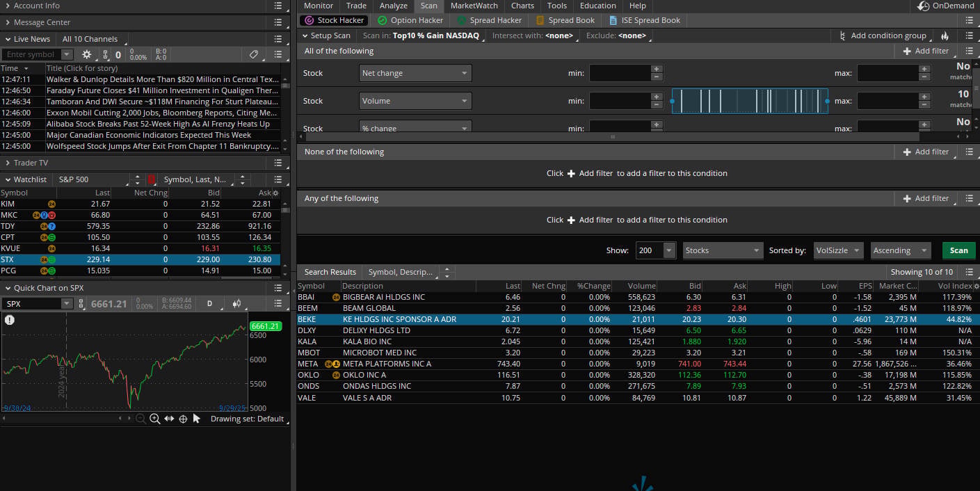The width and height of the screenshot is (980, 491).
Task: Open list menu icon in Quick Chart on SPX header
Action: pos(278,288)
